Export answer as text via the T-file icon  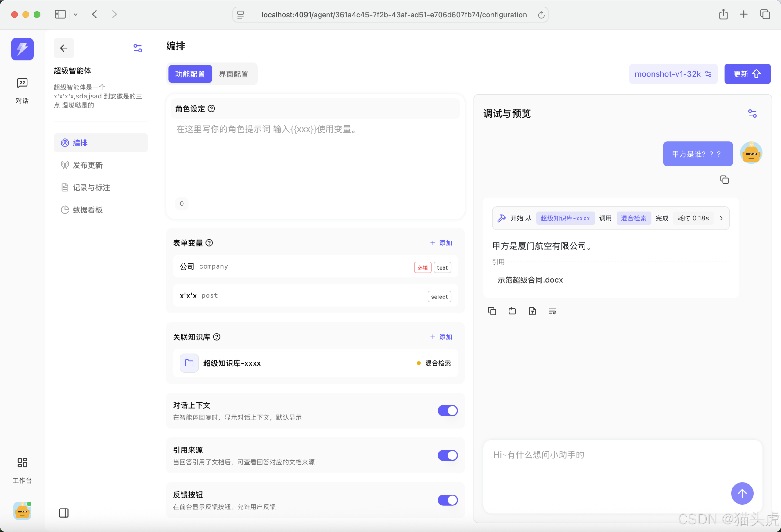(x=532, y=311)
